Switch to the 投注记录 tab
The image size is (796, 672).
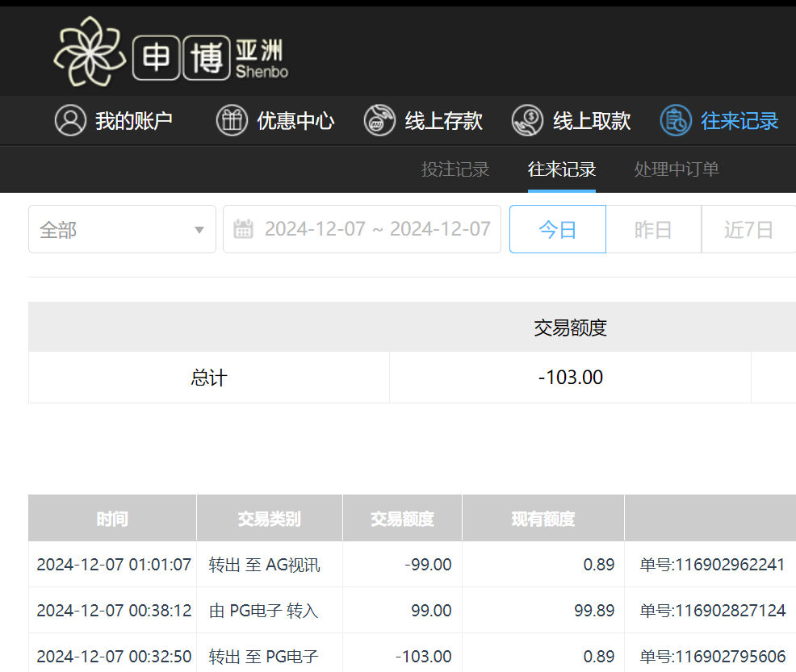coord(455,169)
